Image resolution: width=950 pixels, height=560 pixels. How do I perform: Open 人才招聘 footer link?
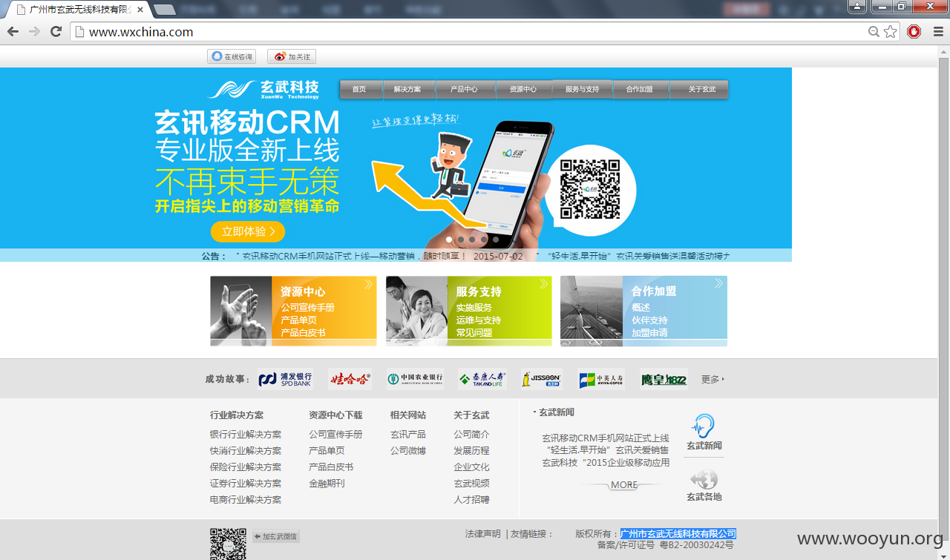click(x=471, y=500)
